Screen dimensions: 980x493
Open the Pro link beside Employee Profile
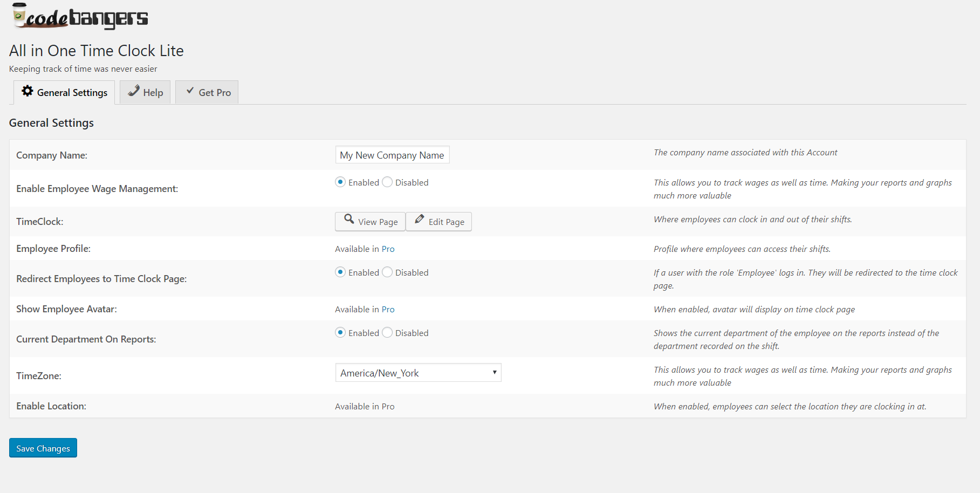point(388,249)
